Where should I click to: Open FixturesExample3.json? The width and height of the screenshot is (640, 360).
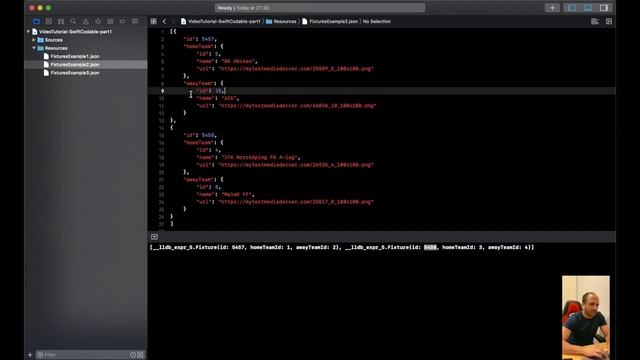click(x=75, y=73)
